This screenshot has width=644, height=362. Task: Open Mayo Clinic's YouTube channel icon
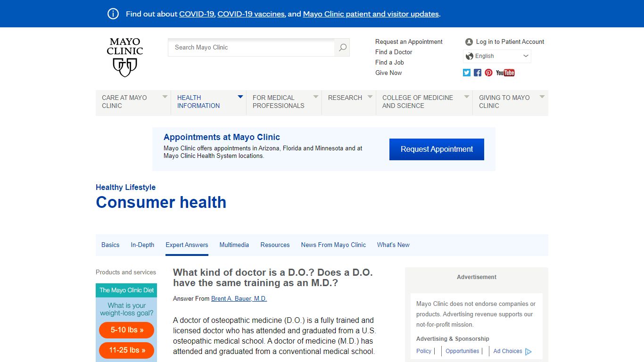pyautogui.click(x=505, y=73)
